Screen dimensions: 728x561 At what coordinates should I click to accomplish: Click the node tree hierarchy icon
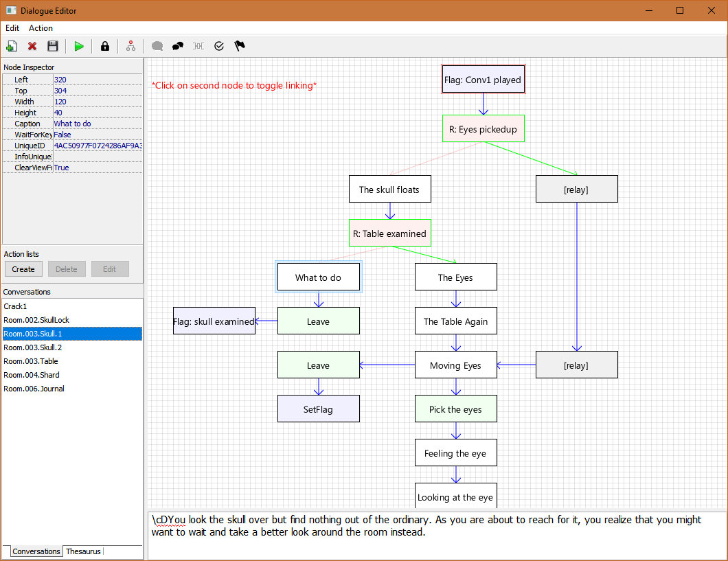pos(130,46)
